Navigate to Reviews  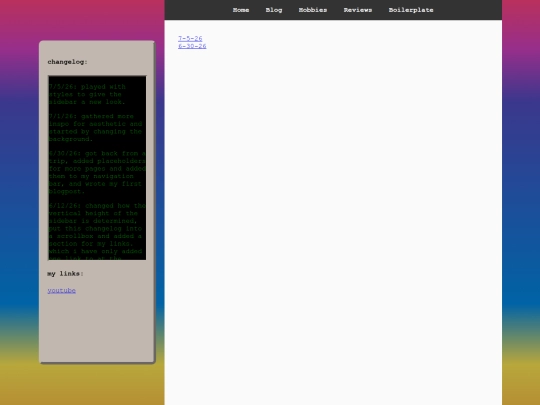pyautogui.click(x=358, y=10)
